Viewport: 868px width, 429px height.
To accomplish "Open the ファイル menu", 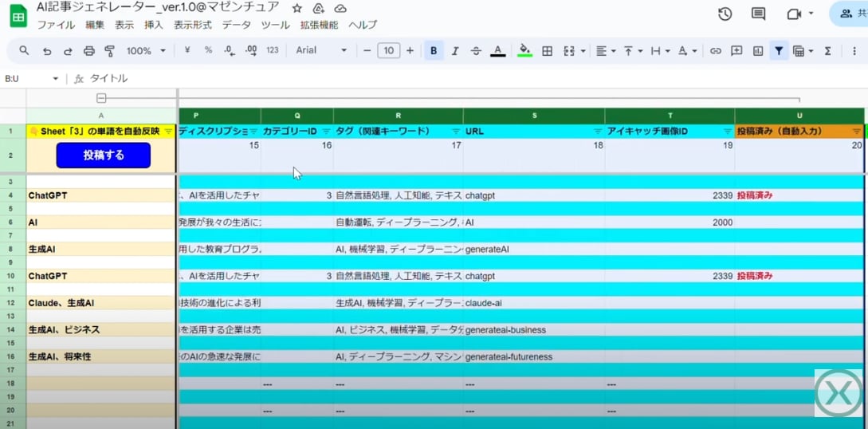I will (56, 25).
